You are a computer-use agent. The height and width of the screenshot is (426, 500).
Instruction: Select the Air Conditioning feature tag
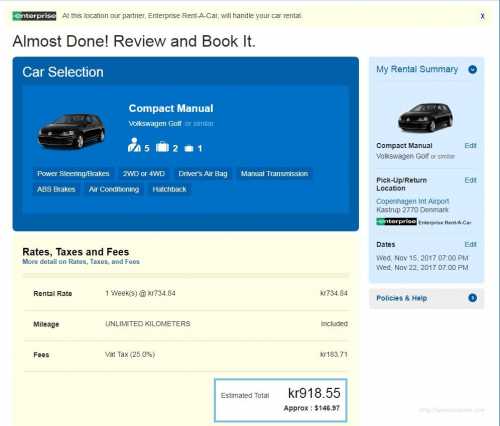[114, 189]
